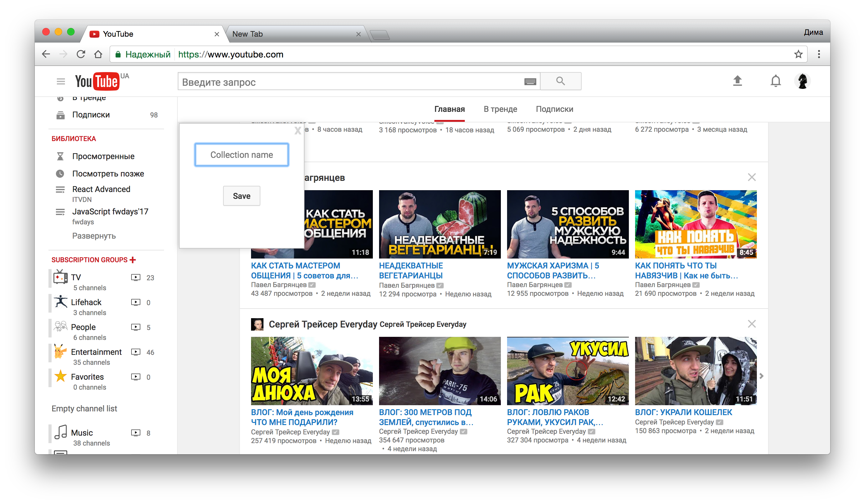Go back with browser back arrow
Viewport: 865px width, 504px height.
click(x=46, y=54)
